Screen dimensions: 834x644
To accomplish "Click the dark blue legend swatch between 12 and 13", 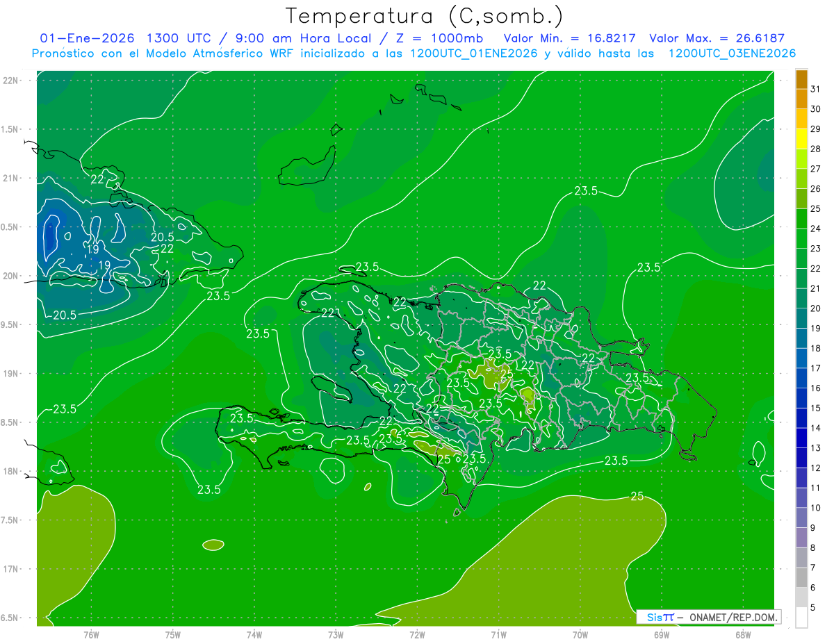I will point(801,458).
